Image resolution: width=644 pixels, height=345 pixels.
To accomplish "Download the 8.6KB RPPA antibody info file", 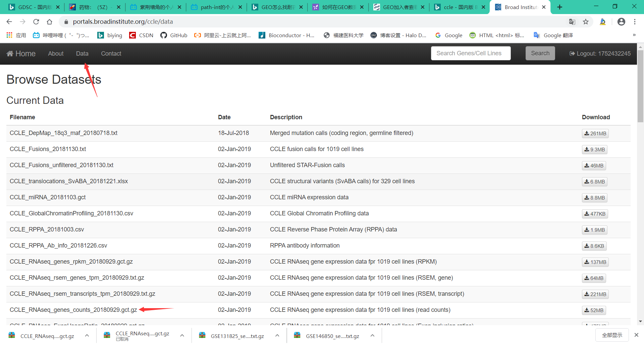I will (594, 246).
